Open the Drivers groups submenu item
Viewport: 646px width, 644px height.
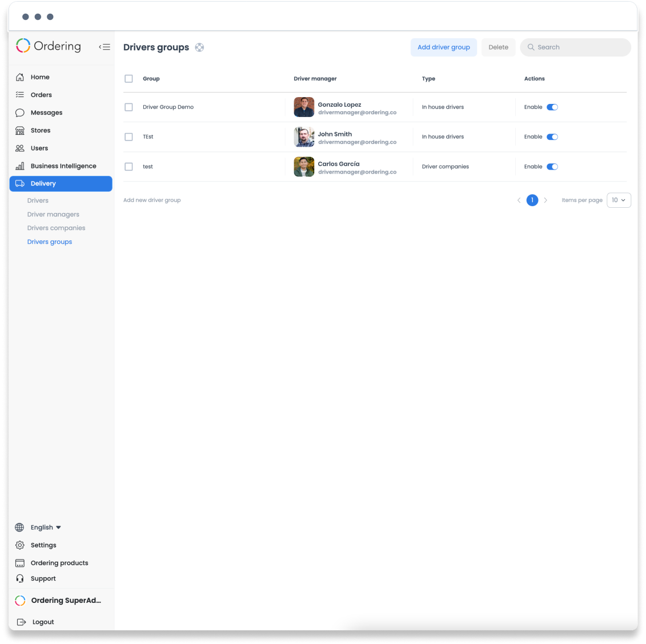[x=50, y=241]
